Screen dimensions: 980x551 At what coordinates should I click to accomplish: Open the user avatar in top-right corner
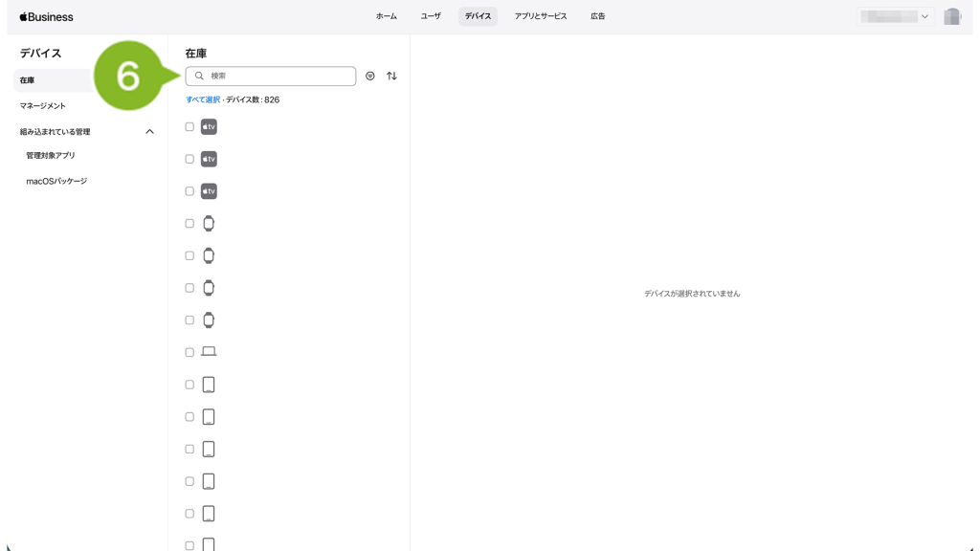(x=951, y=16)
